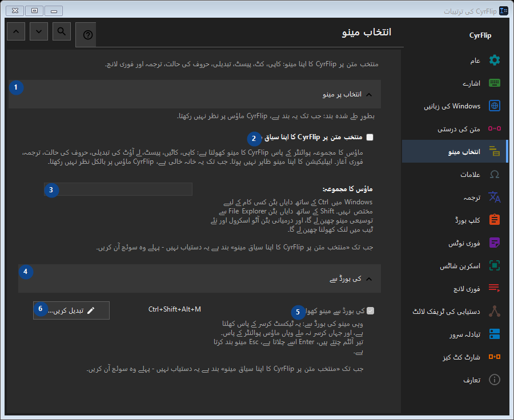Maximize the CyrFlip settings window
Viewport: 514px width, 420px height.
(x=34, y=11)
